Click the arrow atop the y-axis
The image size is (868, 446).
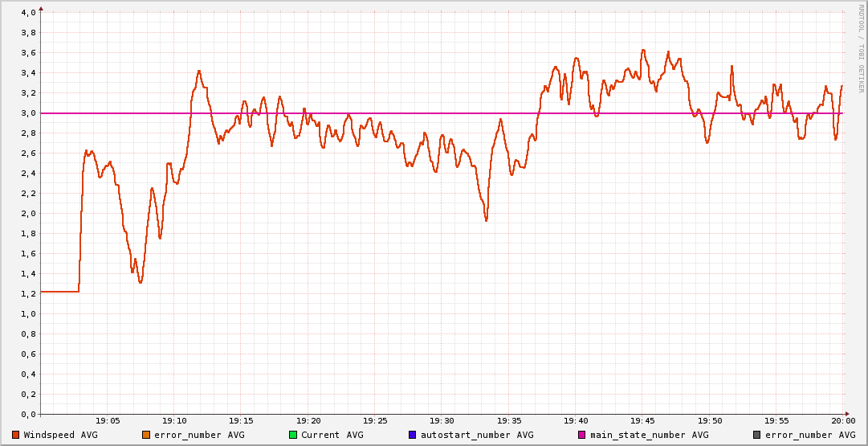(x=41, y=8)
